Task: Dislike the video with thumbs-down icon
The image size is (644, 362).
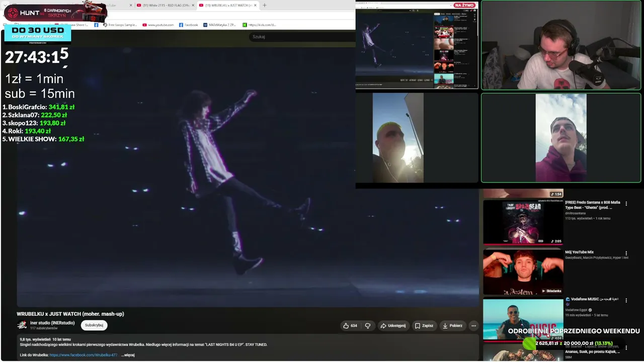Action: (368, 326)
